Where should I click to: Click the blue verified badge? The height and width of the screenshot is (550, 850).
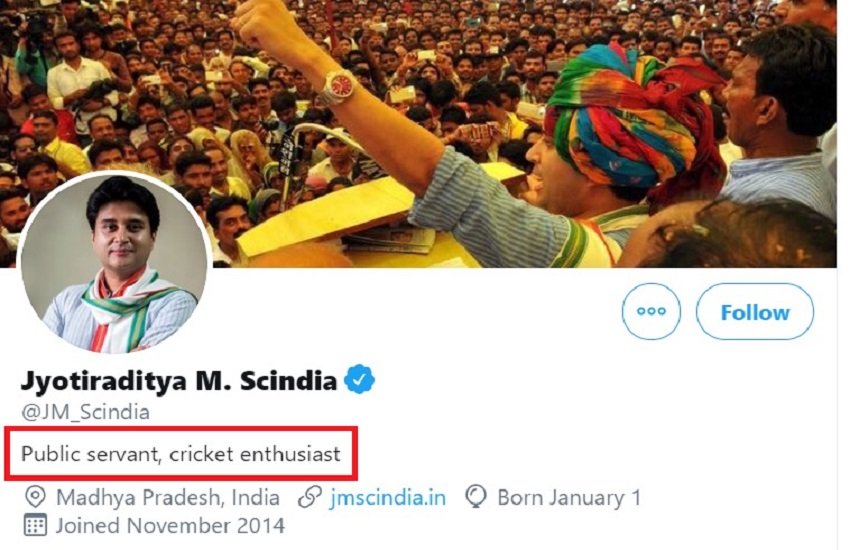click(360, 380)
